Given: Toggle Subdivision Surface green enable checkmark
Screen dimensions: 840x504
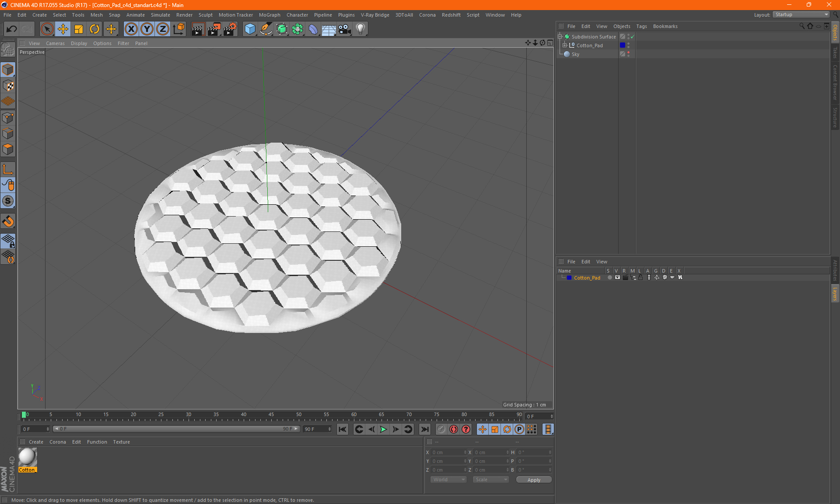Looking at the screenshot, I should pos(632,37).
